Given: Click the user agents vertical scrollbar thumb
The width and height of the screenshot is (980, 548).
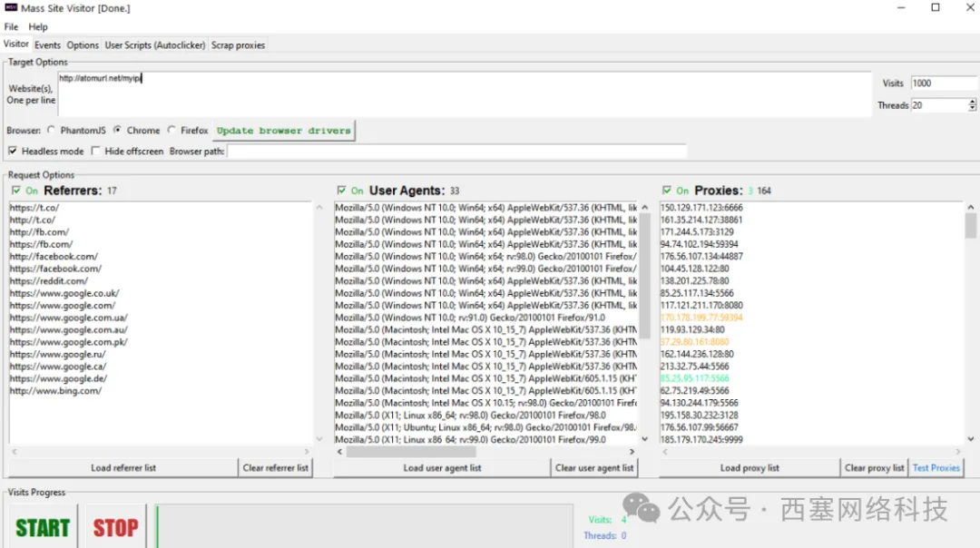Looking at the screenshot, I should coord(645,276).
